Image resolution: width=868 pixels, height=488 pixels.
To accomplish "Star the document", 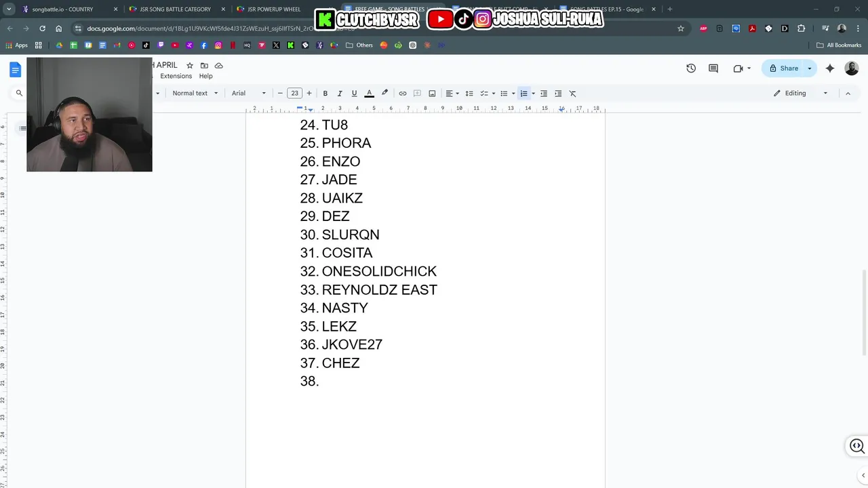I will click(x=190, y=66).
